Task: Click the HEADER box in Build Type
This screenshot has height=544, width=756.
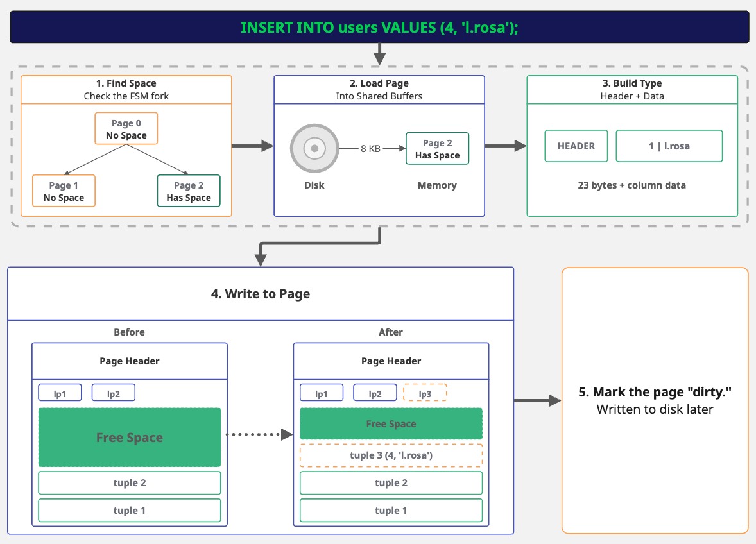Action: coord(576,146)
